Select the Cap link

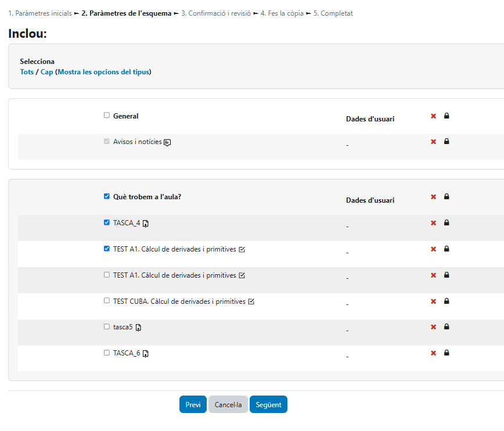point(46,72)
